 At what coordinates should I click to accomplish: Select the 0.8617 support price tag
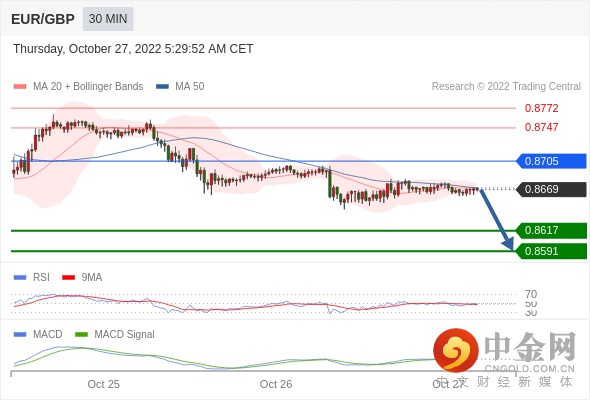click(x=551, y=230)
